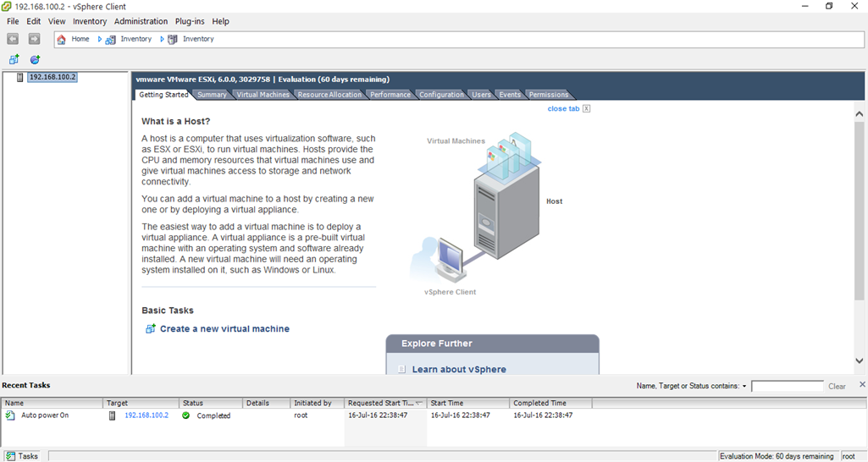This screenshot has height=462, width=868.
Task: Click the Auto power On task name
Action: pyautogui.click(x=45, y=415)
